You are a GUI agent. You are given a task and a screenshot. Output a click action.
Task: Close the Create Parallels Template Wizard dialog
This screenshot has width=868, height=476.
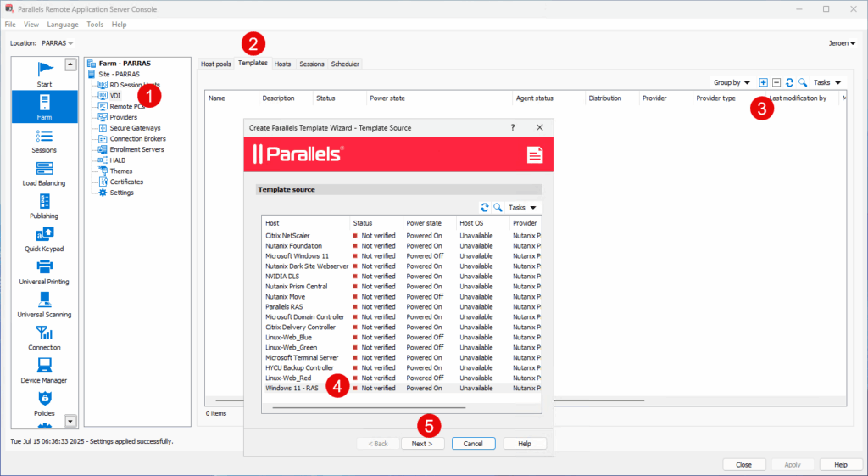coord(540,127)
